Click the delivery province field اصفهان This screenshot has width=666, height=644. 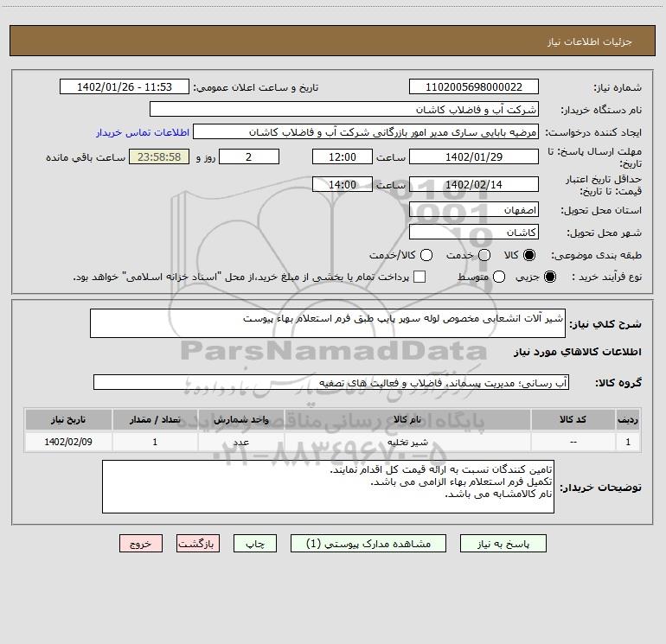click(x=474, y=210)
